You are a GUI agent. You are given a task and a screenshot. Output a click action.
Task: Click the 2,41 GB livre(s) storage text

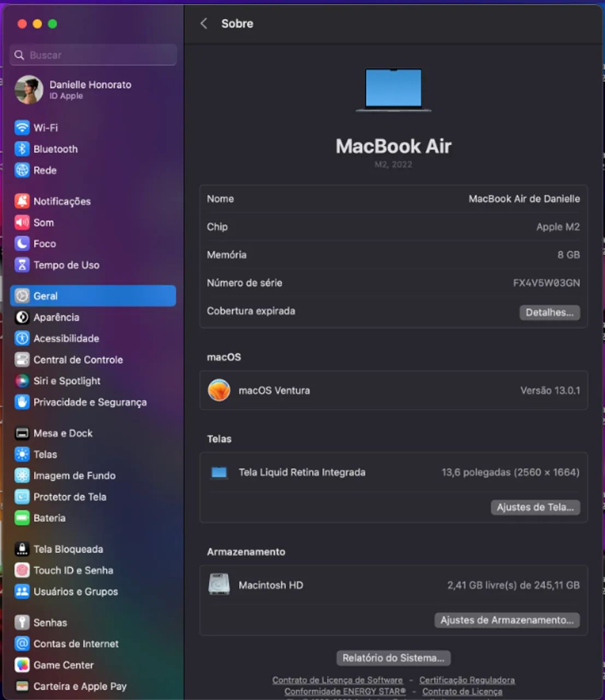click(513, 585)
